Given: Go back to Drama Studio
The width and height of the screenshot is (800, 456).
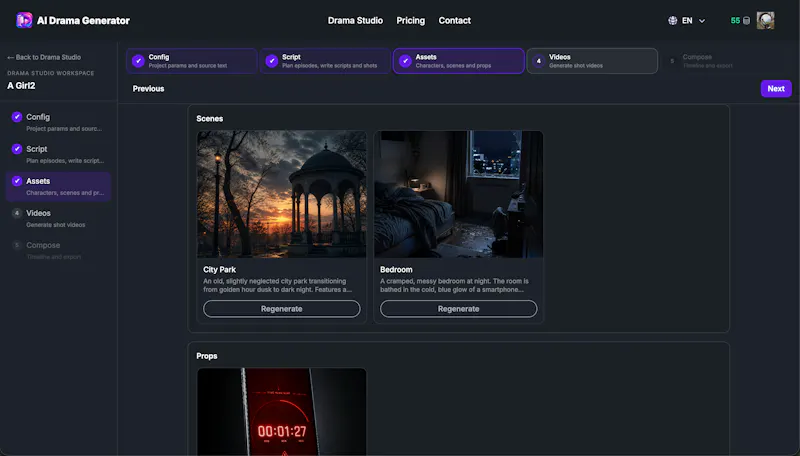Looking at the screenshot, I should click(44, 57).
